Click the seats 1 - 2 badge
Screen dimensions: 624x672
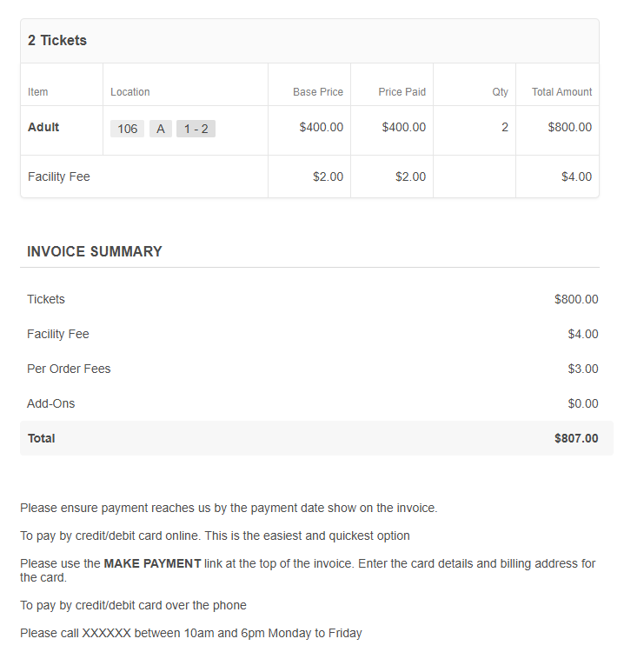click(x=196, y=129)
